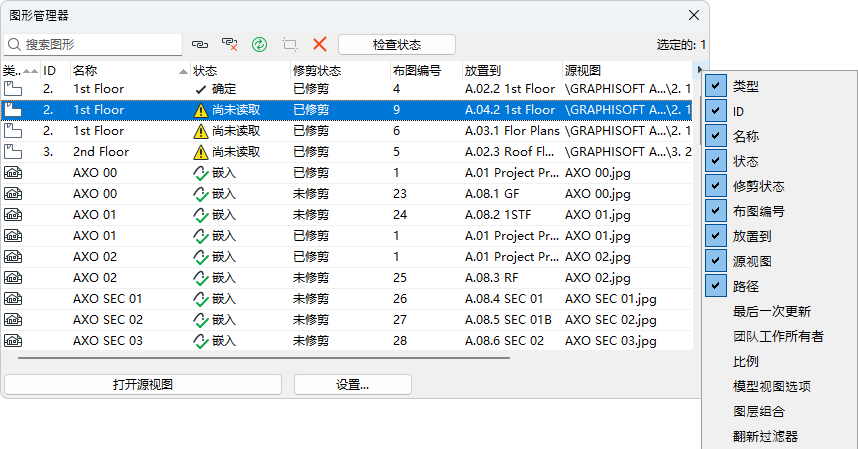Toggle the 路径 column checkbox off
858x449 pixels.
715,286
